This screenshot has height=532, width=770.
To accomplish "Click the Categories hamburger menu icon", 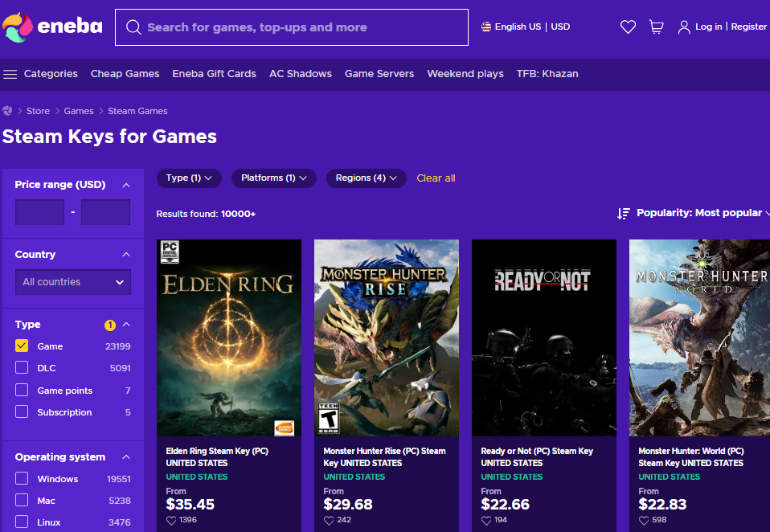I will pos(10,74).
